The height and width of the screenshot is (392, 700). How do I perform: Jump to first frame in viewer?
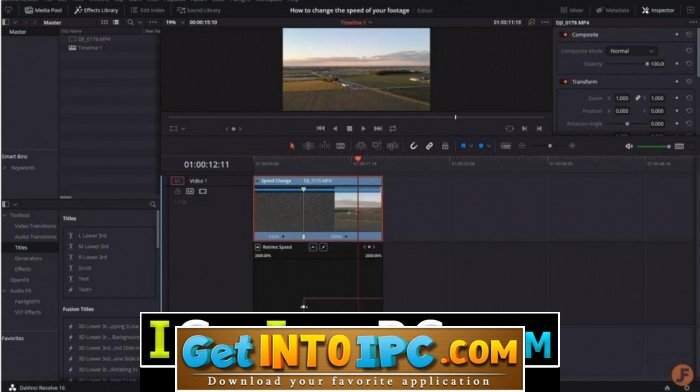[x=321, y=129]
